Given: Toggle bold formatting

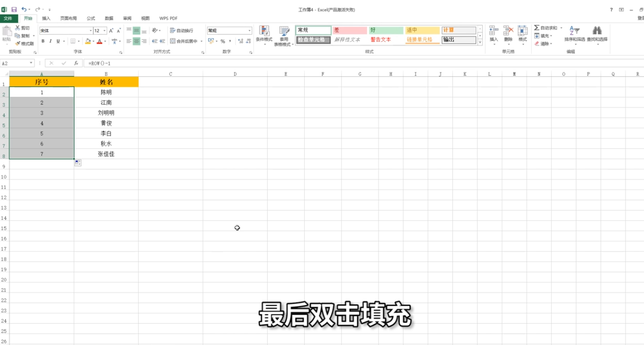Looking at the screenshot, I should click(x=42, y=41).
